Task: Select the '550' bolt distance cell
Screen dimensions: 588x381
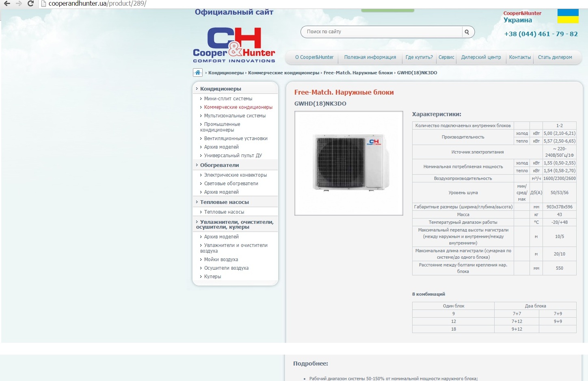Action: click(560, 268)
